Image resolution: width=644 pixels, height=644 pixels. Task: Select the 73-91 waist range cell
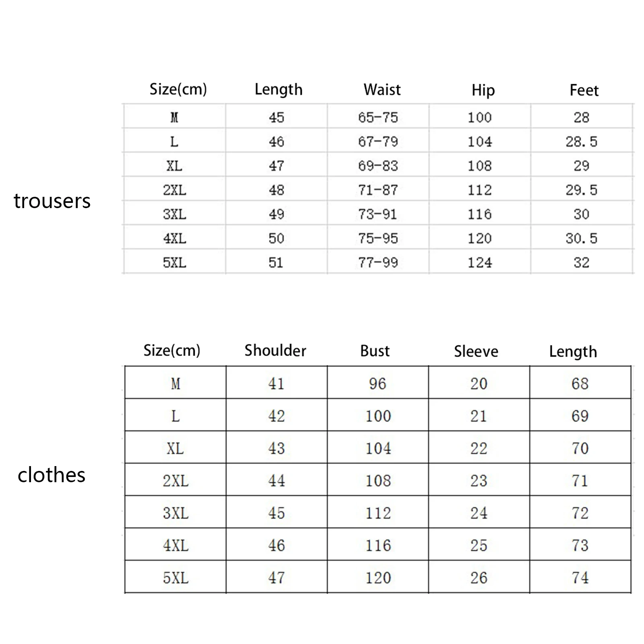pos(378,214)
